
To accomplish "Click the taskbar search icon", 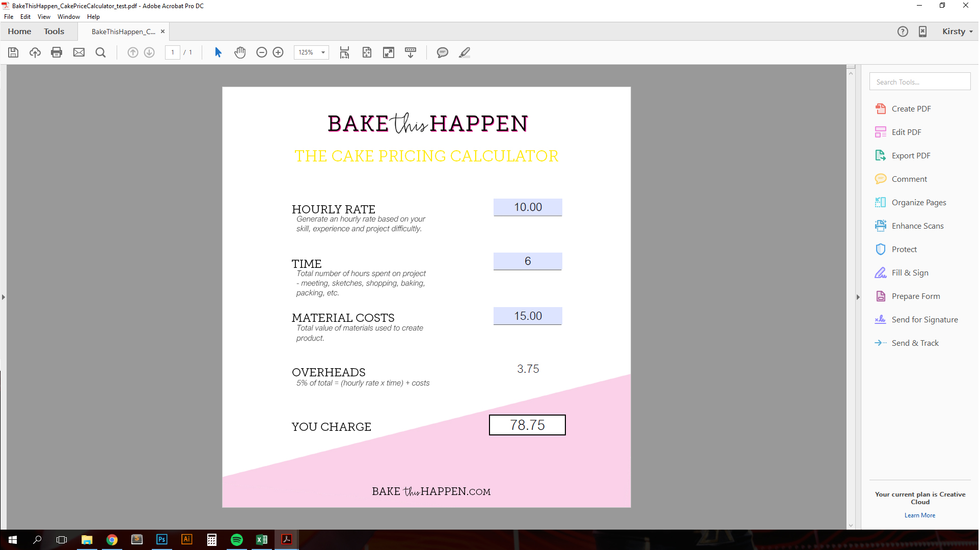I will tap(37, 540).
